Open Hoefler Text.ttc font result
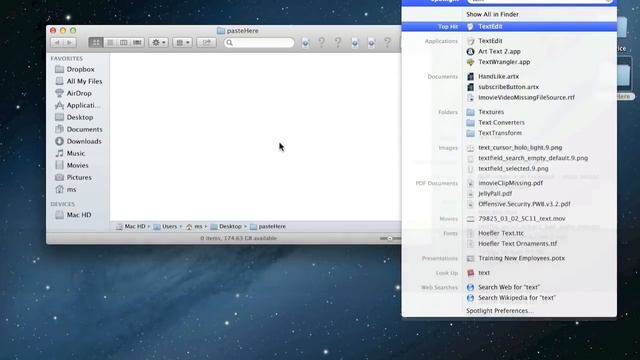Viewport: 640px width, 360px height. coord(501,233)
